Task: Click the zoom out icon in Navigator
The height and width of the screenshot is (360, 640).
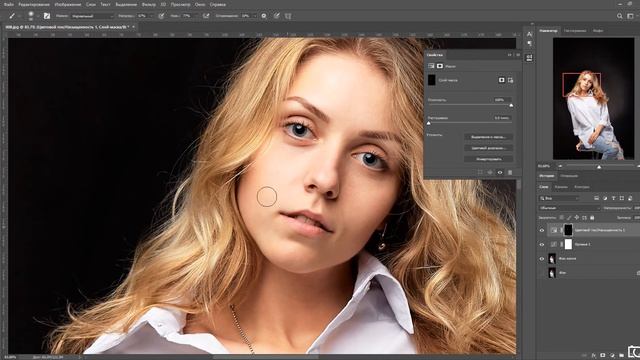Action: click(560, 166)
